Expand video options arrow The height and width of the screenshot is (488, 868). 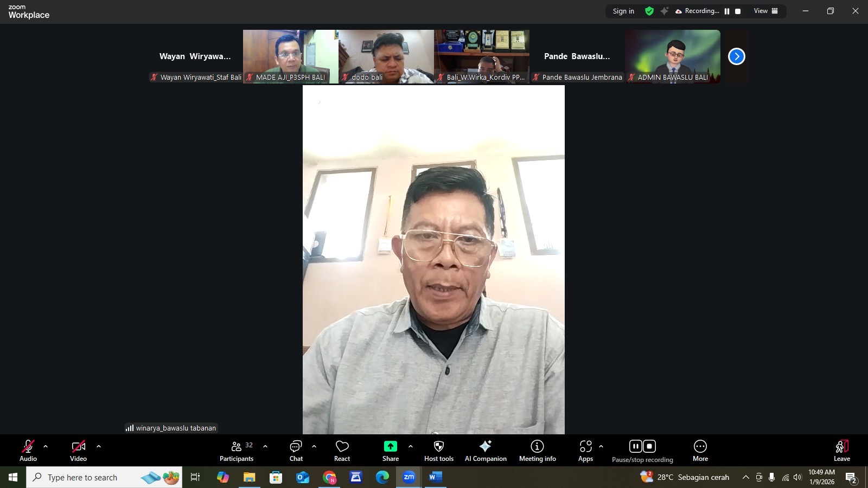click(99, 446)
